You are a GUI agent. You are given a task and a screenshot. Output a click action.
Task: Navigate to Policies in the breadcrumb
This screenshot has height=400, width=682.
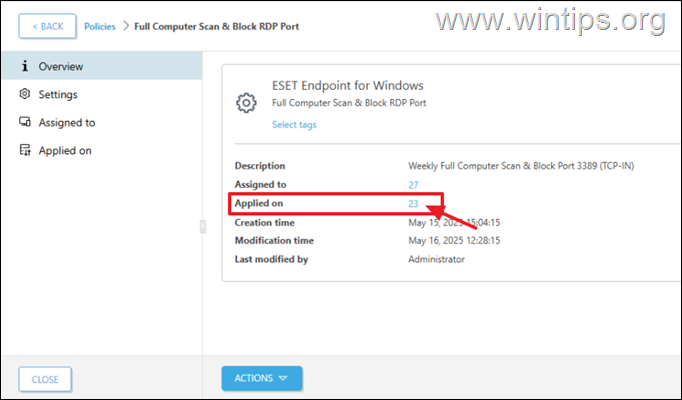click(98, 26)
